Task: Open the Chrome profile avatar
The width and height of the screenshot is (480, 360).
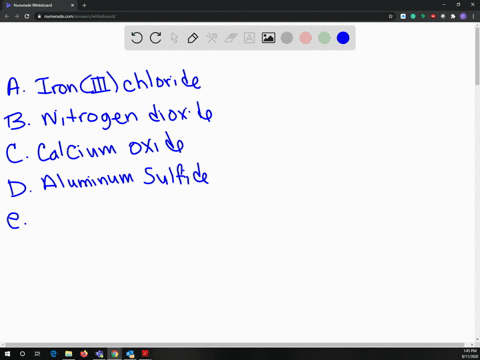Action: point(463,16)
